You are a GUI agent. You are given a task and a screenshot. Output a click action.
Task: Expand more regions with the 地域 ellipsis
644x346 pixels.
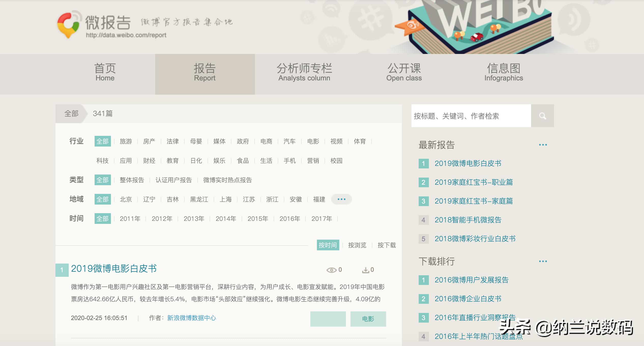[x=342, y=199]
